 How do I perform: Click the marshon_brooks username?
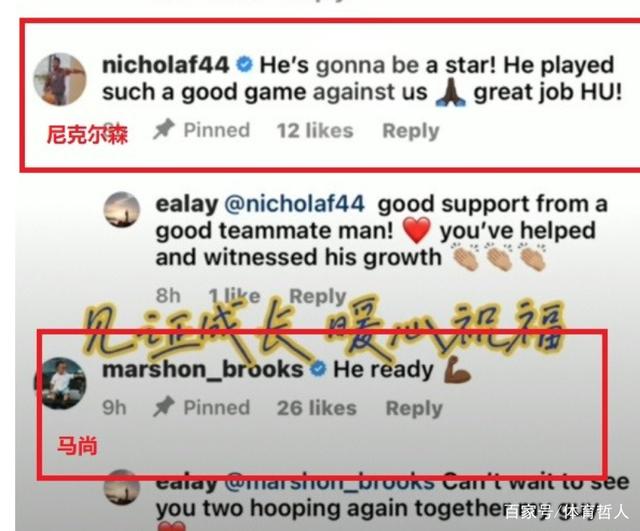point(202,369)
